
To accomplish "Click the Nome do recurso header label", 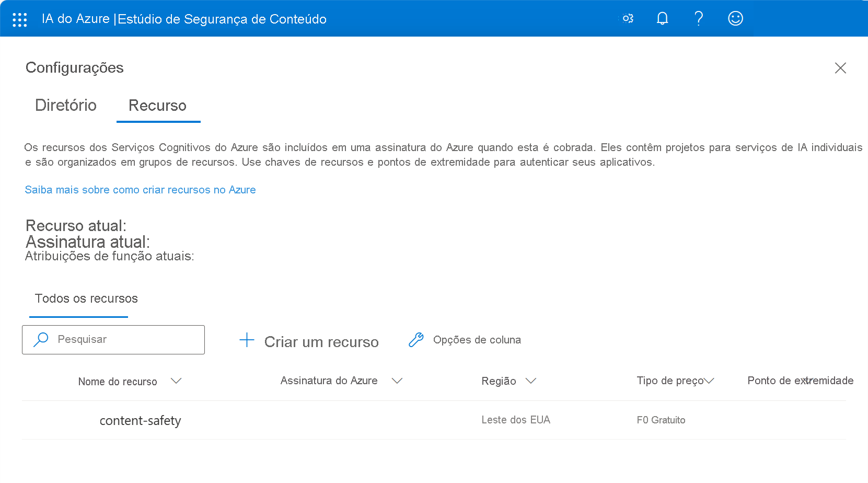I will pyautogui.click(x=118, y=382).
